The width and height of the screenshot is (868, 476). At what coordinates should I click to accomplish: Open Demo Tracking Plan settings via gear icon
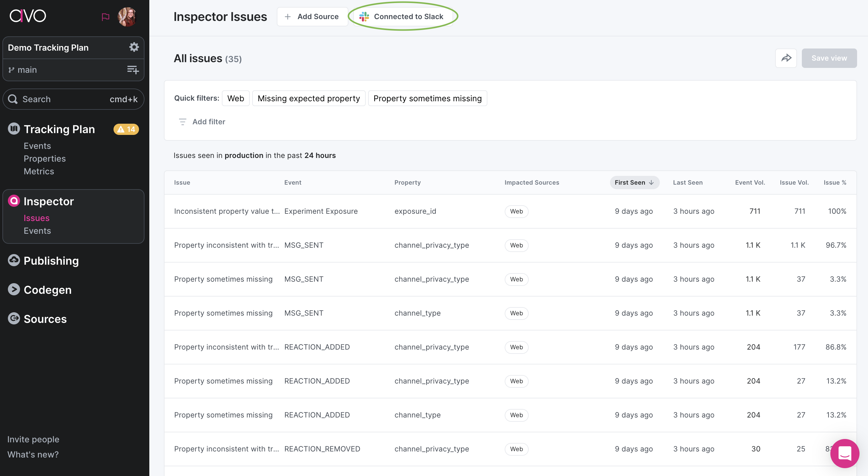[x=134, y=47]
